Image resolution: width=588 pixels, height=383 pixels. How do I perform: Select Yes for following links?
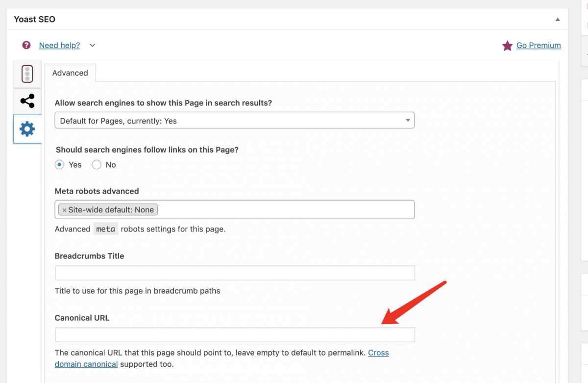[59, 165]
